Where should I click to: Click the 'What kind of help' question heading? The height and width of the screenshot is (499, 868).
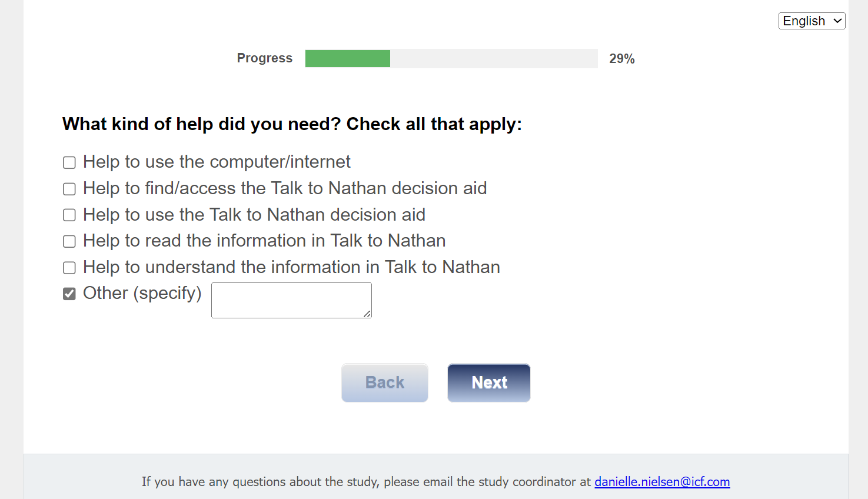(x=292, y=124)
